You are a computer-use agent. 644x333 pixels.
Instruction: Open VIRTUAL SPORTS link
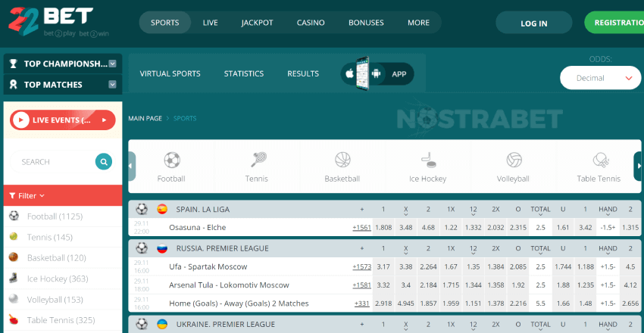170,74
